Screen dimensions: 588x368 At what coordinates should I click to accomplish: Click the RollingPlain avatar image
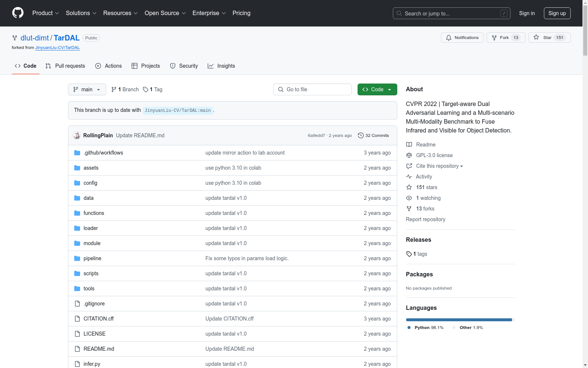(77, 135)
